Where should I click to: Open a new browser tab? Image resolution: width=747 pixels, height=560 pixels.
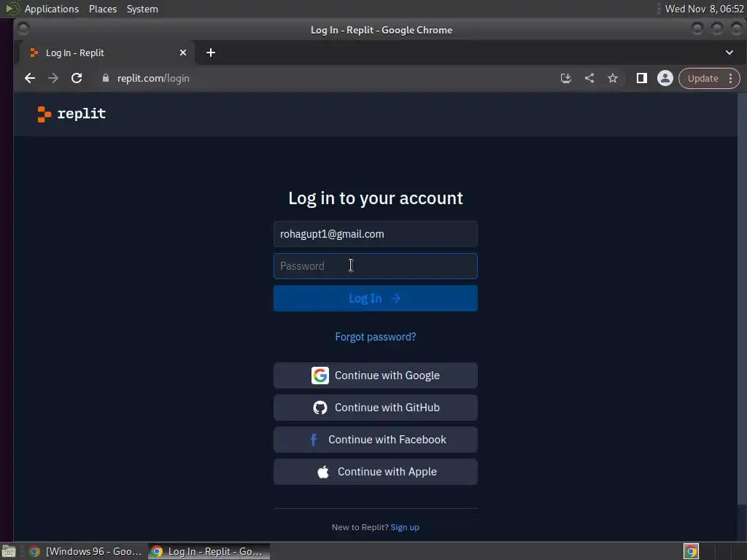coord(211,52)
